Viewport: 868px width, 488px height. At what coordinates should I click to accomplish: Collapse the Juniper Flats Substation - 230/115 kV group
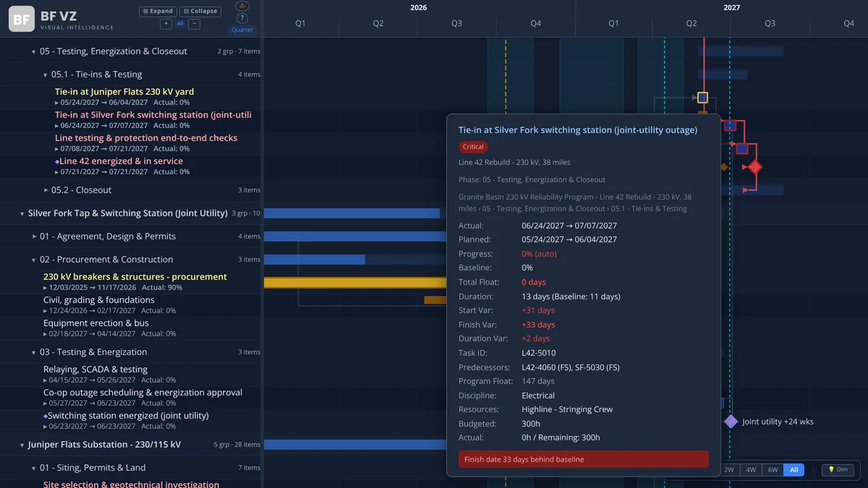click(22, 445)
